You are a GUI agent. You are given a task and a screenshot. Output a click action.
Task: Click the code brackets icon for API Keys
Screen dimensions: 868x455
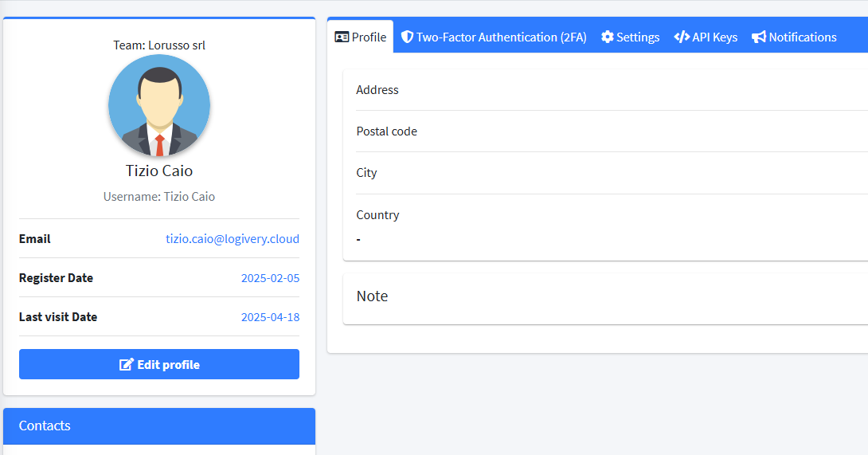(682, 37)
